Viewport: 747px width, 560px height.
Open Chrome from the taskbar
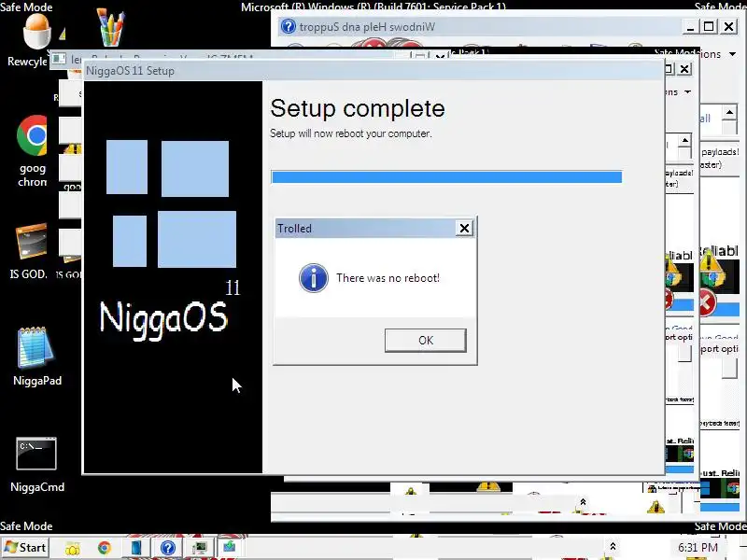click(x=104, y=548)
